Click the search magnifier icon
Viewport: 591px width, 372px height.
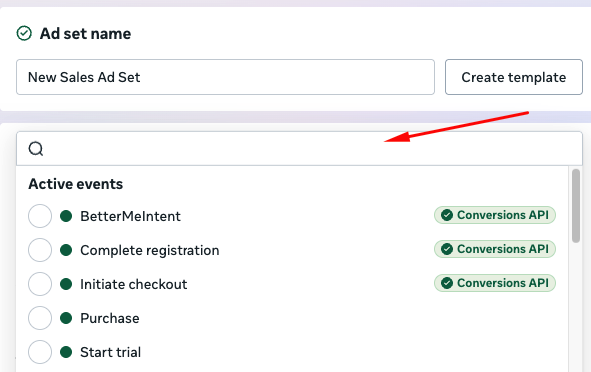[x=36, y=148]
